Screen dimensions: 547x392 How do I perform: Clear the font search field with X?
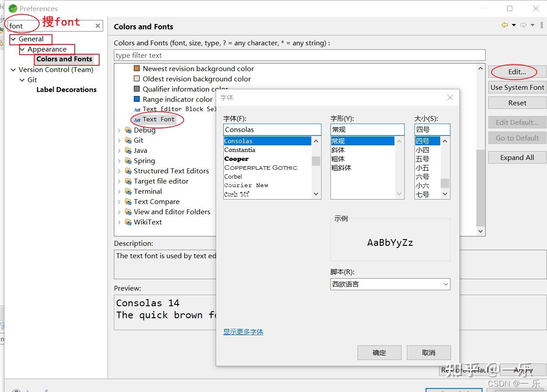98,26
